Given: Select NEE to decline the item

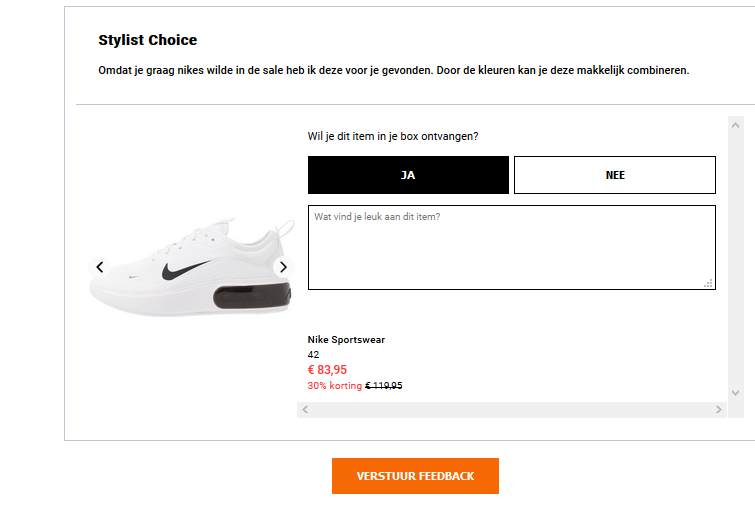Looking at the screenshot, I should click(x=615, y=175).
